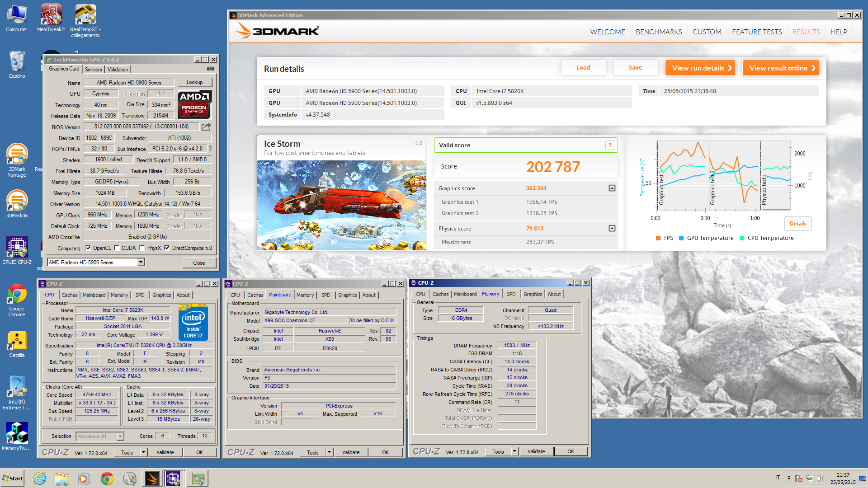Open the Computer desktop icon
Viewport: 868px width, 488px height.
[x=17, y=18]
